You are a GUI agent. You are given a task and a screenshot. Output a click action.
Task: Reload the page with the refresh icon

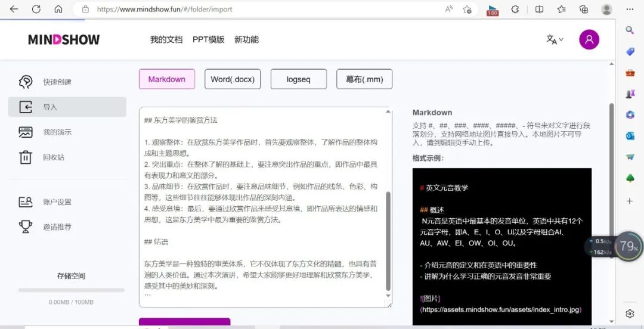[36, 9]
